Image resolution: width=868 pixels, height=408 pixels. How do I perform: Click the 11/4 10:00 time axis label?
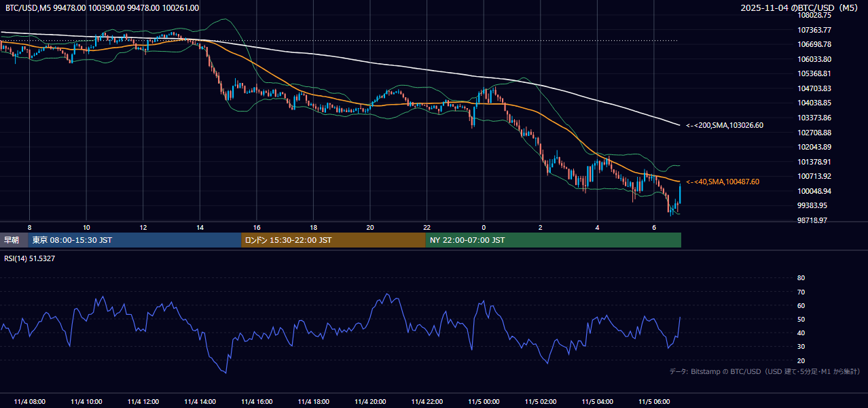click(86, 402)
